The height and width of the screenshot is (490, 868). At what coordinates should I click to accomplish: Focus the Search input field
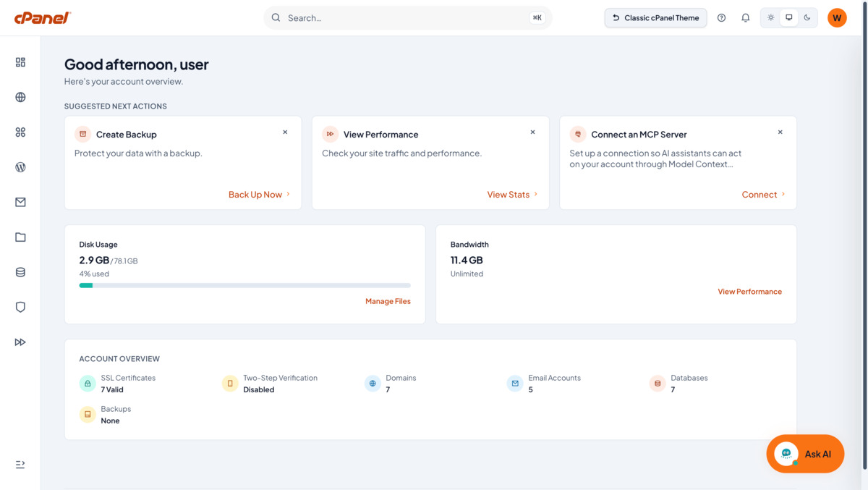pos(407,17)
